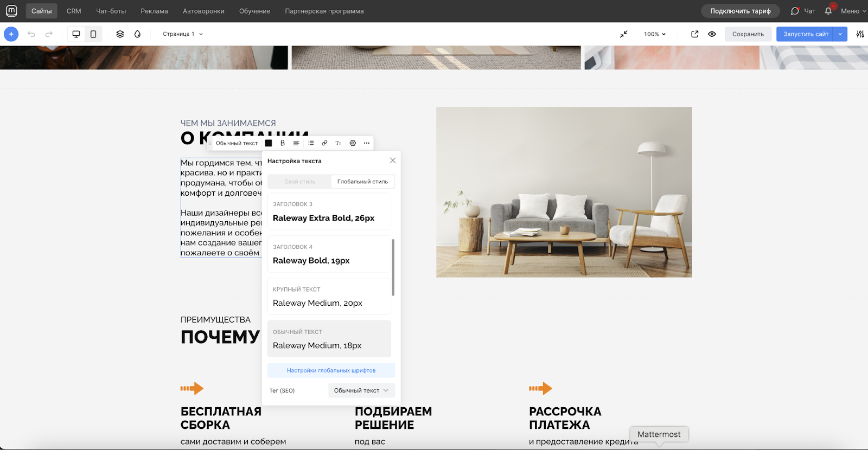Grab the text toolbar drag handle
Image resolution: width=868 pixels, height=450 pixels.
pyautogui.click(x=210, y=143)
